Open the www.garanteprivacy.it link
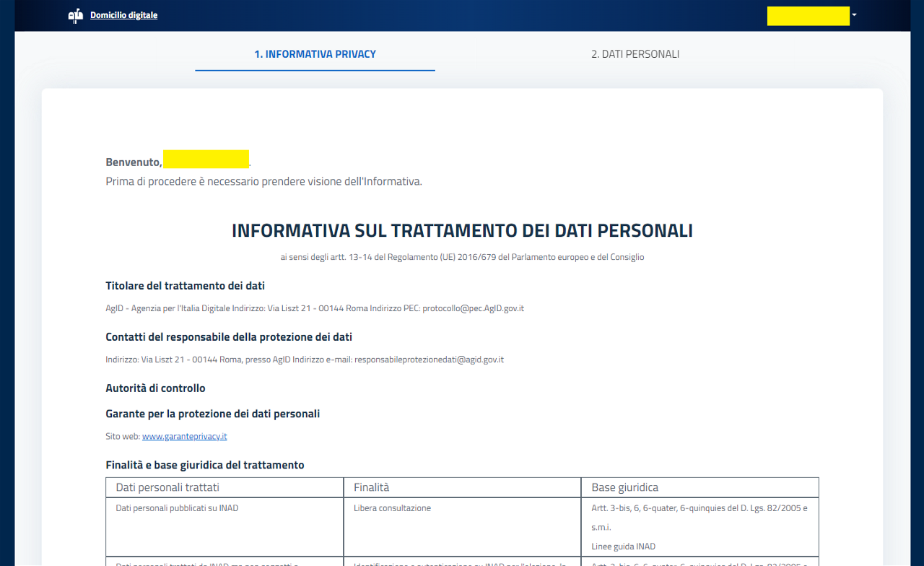 click(184, 437)
